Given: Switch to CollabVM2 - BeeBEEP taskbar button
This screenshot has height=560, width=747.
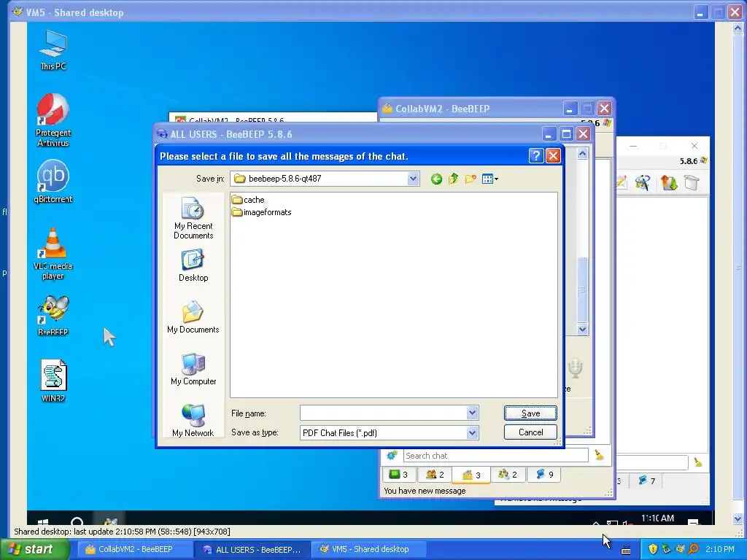Looking at the screenshot, I should 135,549.
